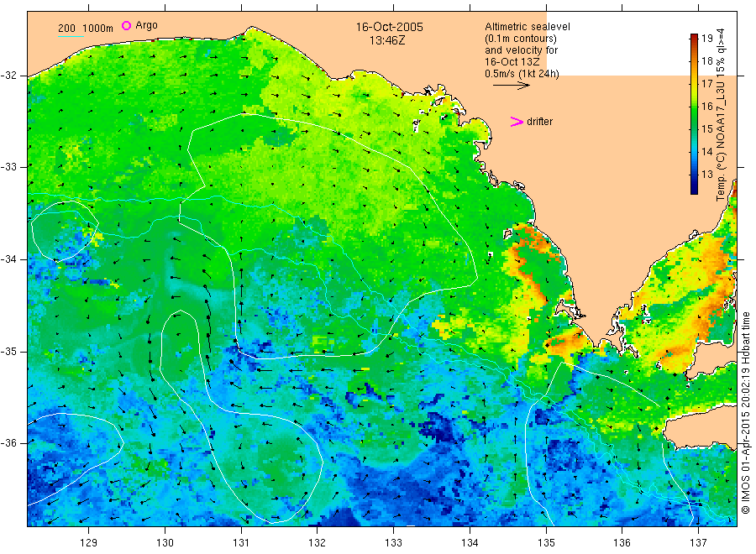Click the colorbar value 17
This screenshot has height=554, width=756.
pyautogui.click(x=706, y=84)
